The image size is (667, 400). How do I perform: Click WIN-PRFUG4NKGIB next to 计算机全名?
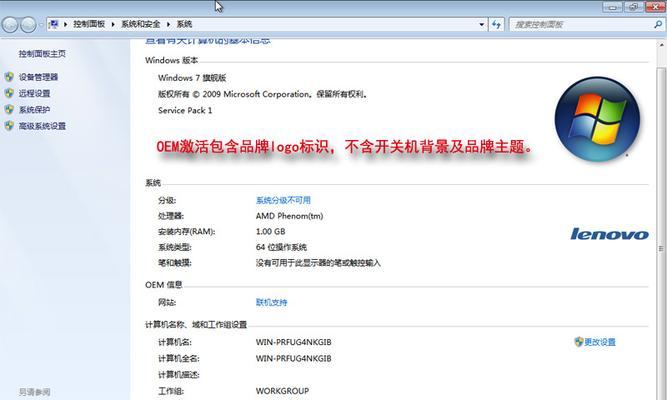point(294,358)
